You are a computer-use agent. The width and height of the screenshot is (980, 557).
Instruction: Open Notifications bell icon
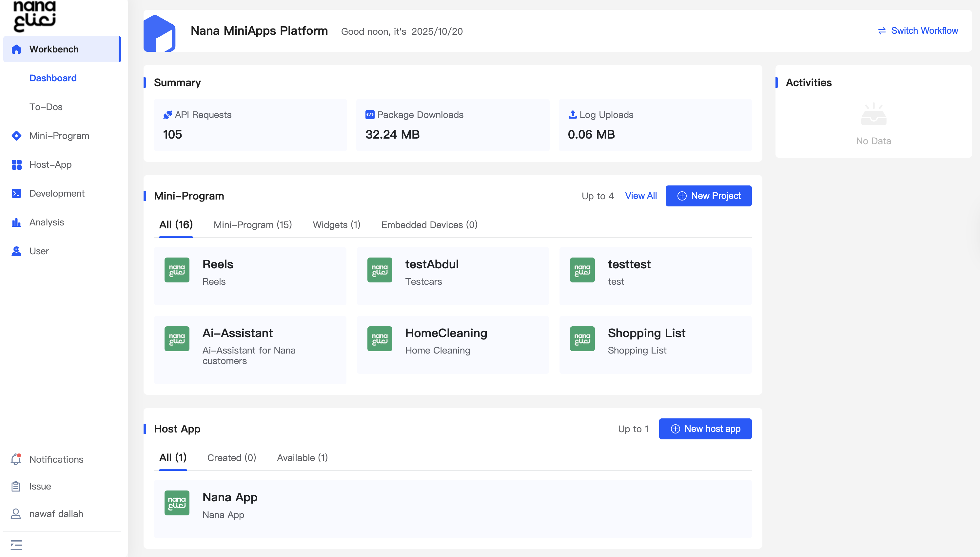16,459
